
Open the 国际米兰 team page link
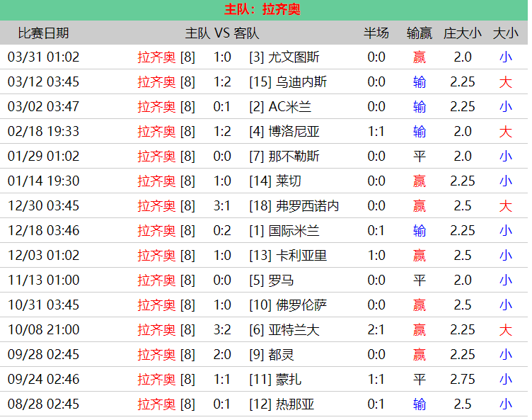pyautogui.click(x=294, y=231)
